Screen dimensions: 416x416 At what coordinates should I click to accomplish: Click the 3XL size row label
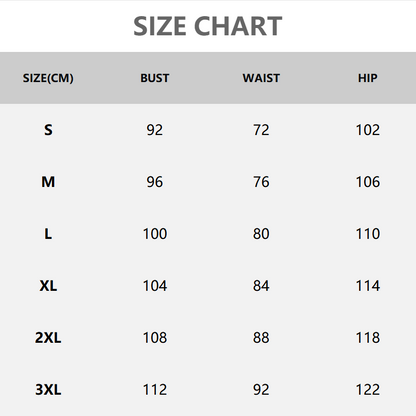[48, 390]
